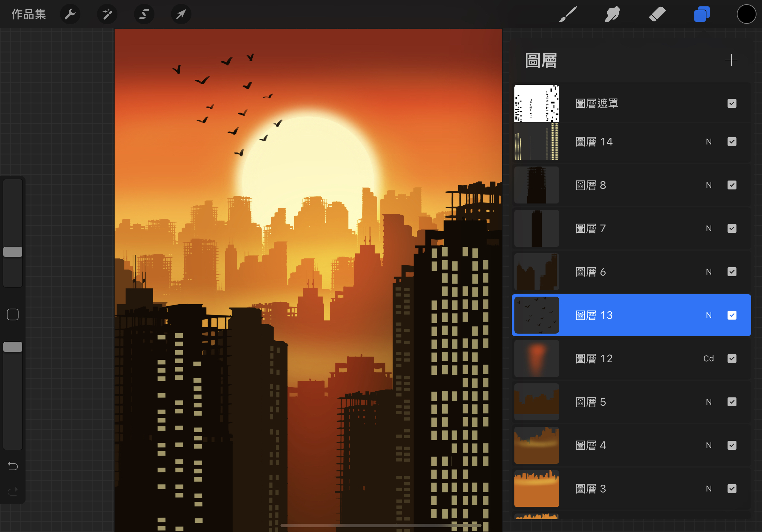This screenshot has height=532, width=762.
Task: Open the Adjustments magic wand menu
Action: click(107, 14)
